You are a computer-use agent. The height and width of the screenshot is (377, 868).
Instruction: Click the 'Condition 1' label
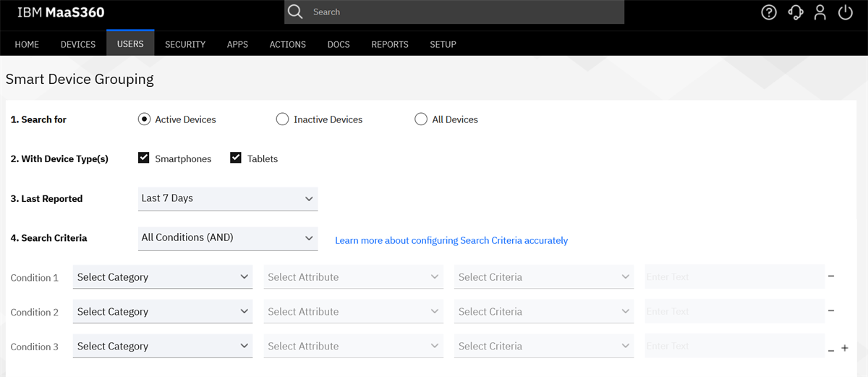click(35, 278)
